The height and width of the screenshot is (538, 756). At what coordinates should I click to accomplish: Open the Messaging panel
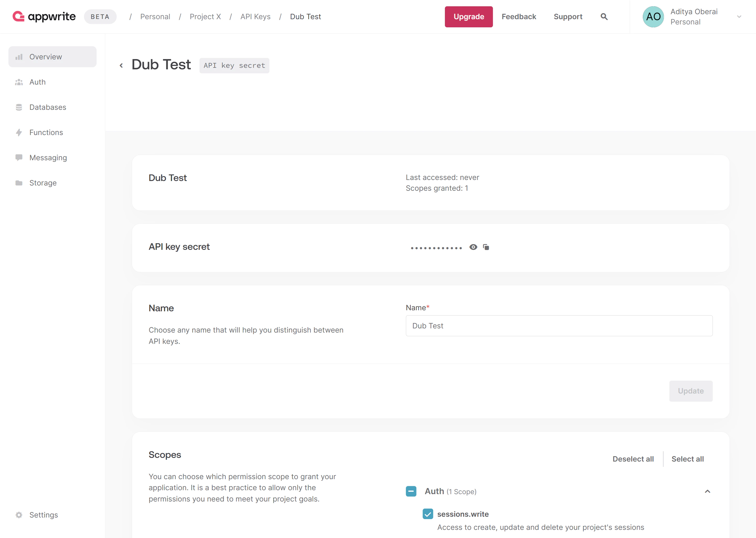pos(48,157)
